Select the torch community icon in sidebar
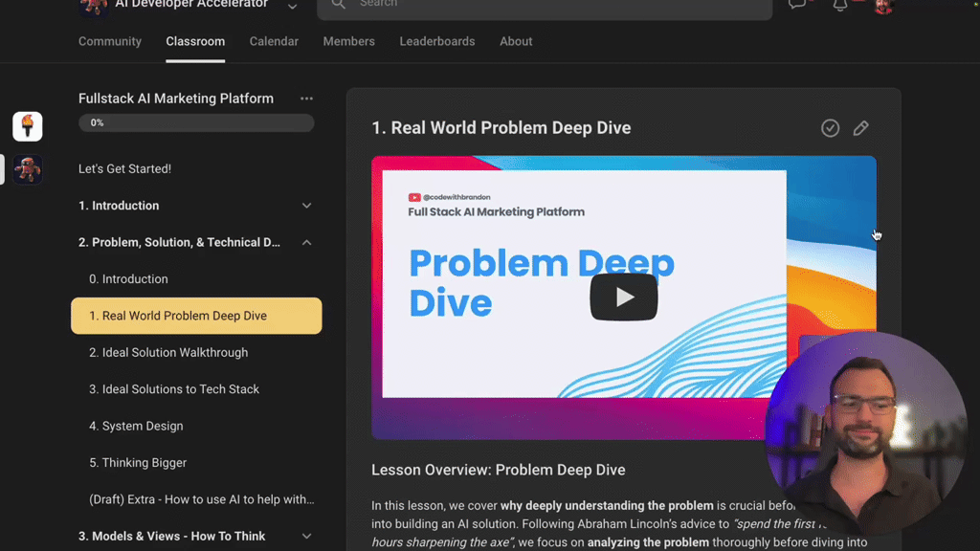The image size is (980, 551). coord(28,126)
